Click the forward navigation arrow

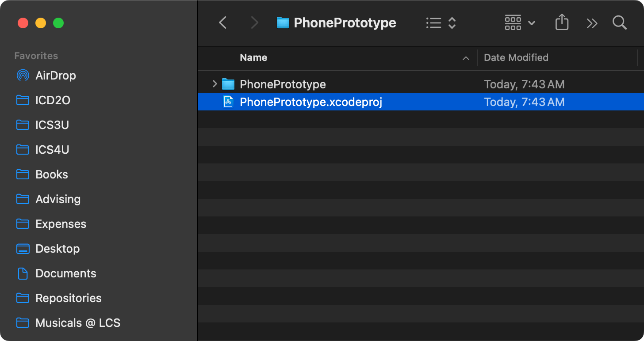click(x=254, y=23)
